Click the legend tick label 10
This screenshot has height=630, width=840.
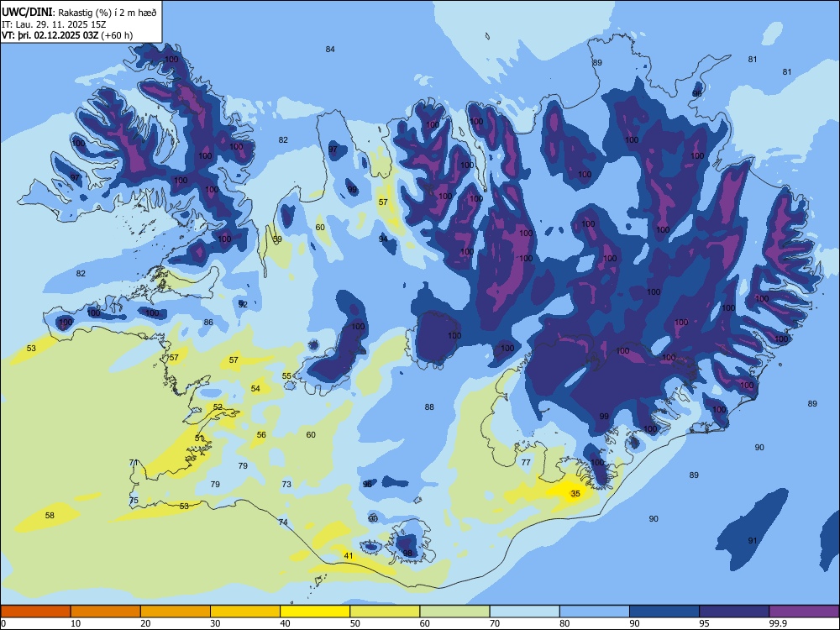pyautogui.click(x=76, y=623)
